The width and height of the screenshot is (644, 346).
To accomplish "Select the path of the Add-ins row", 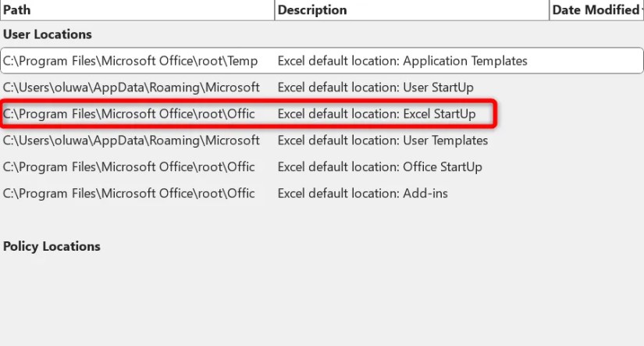I will pos(129,194).
